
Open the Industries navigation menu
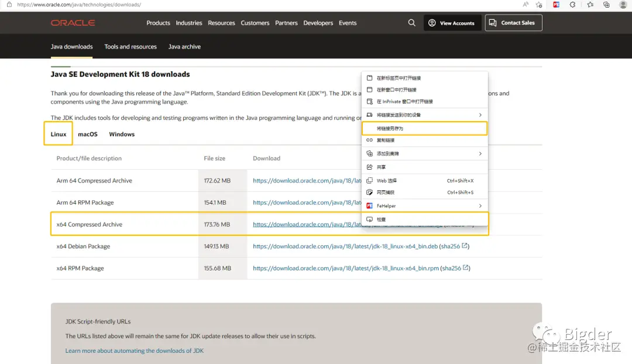[x=188, y=23]
